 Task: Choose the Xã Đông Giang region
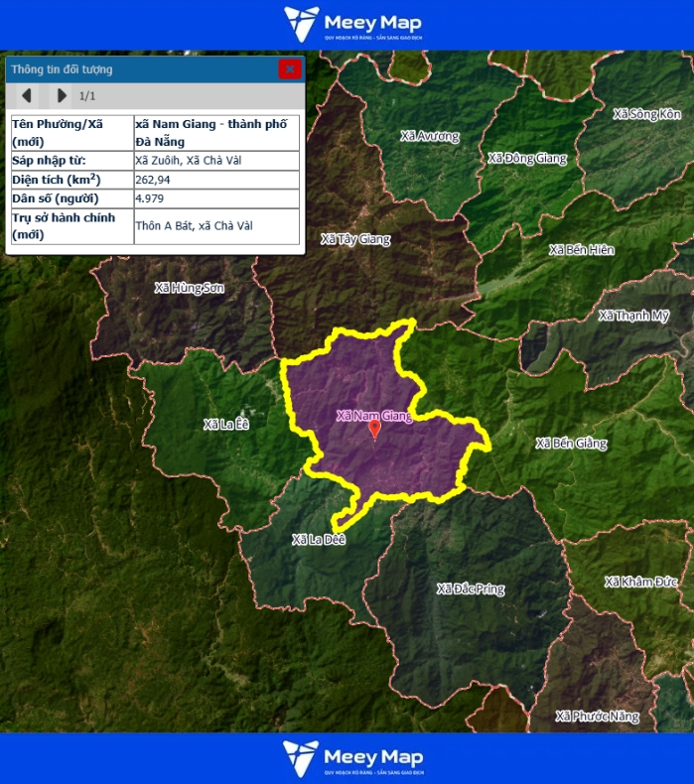(x=527, y=158)
